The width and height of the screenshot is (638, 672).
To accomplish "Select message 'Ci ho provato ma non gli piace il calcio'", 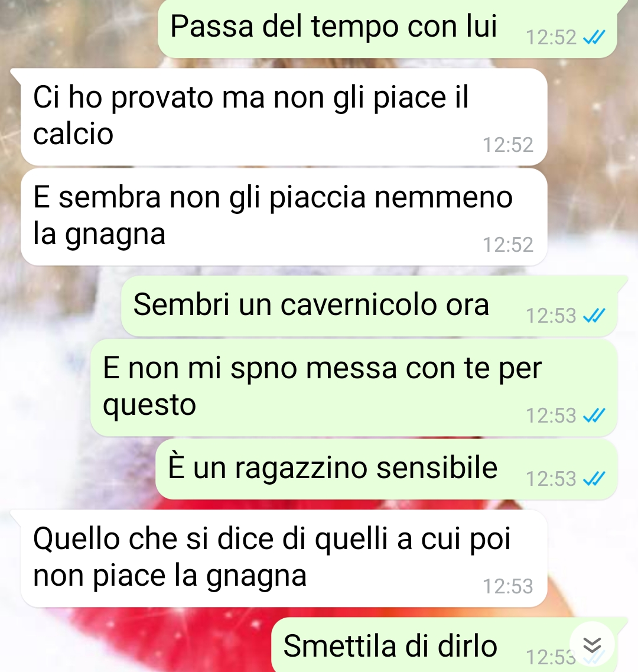I will tap(284, 116).
